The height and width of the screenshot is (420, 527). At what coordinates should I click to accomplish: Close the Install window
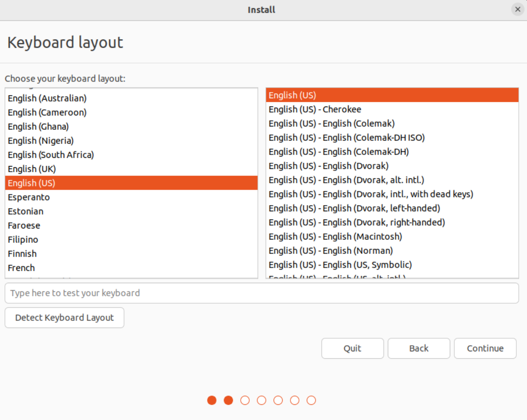click(517, 9)
